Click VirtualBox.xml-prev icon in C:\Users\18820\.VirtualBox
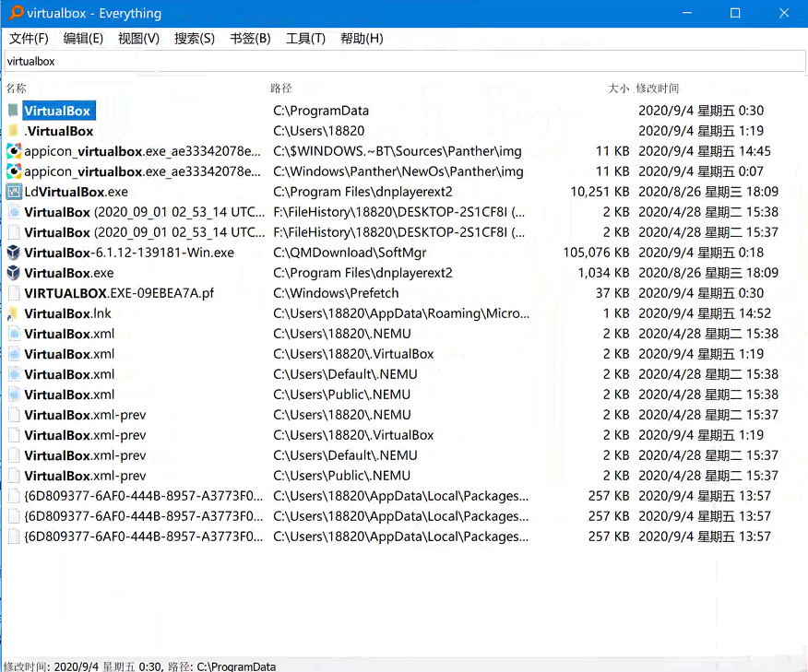 click(x=15, y=435)
